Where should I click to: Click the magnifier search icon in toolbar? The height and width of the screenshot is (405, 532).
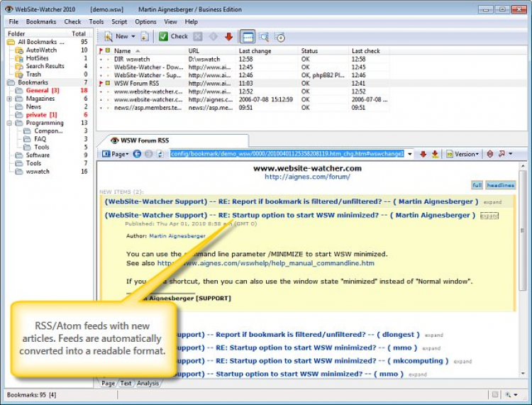pos(264,36)
